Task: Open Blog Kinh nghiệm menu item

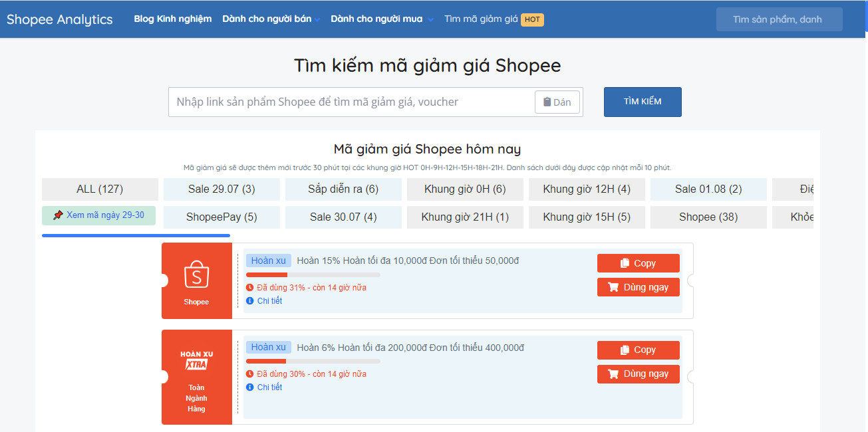Action: pyautogui.click(x=172, y=19)
